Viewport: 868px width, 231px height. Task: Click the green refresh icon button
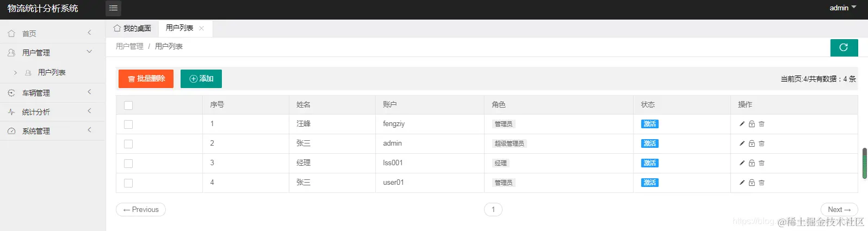(x=844, y=47)
